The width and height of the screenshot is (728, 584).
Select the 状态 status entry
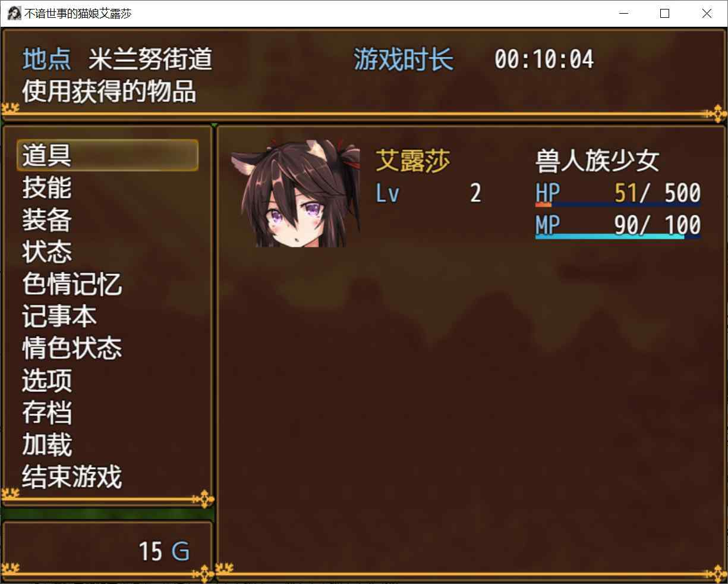click(47, 252)
